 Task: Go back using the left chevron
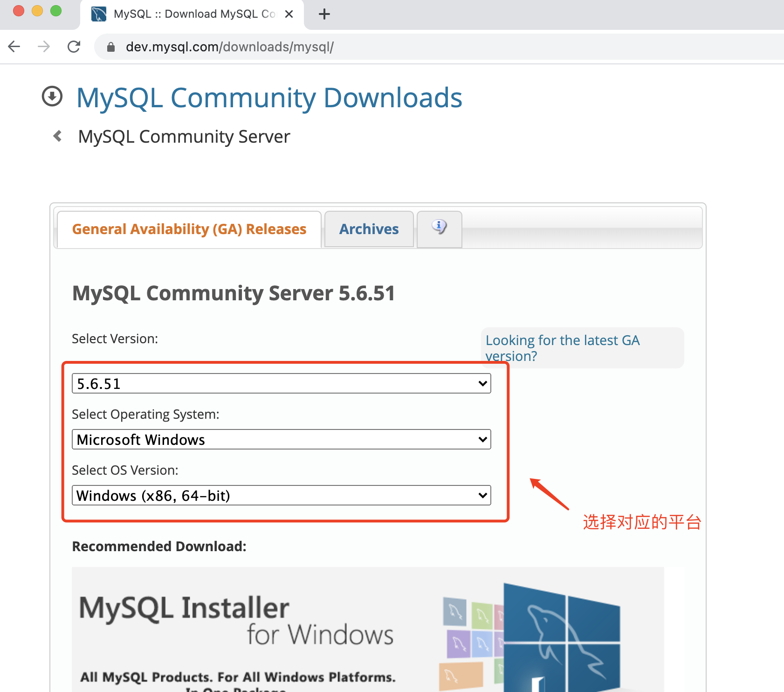(x=58, y=136)
